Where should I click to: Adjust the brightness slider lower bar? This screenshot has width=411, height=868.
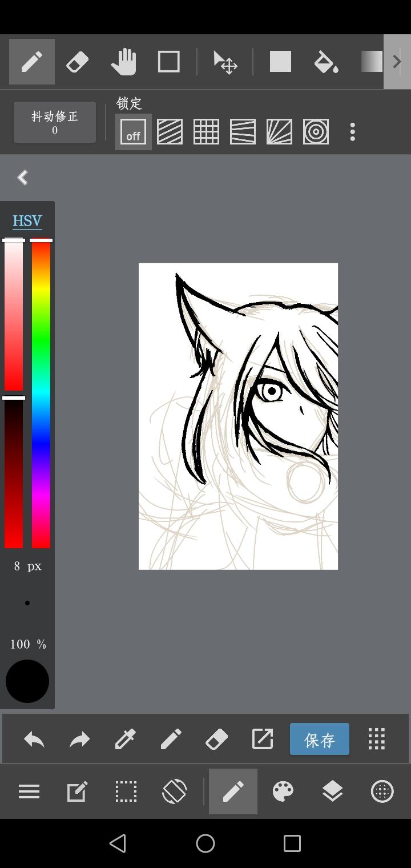14,473
